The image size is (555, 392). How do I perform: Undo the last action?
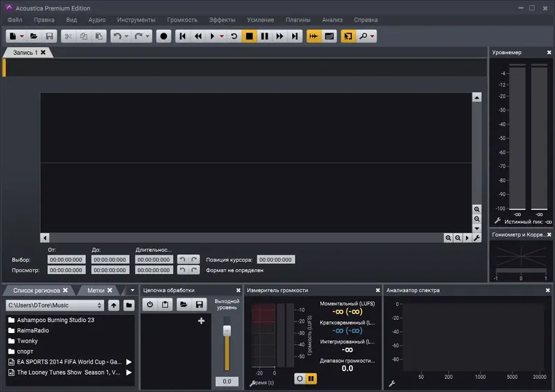[117, 36]
